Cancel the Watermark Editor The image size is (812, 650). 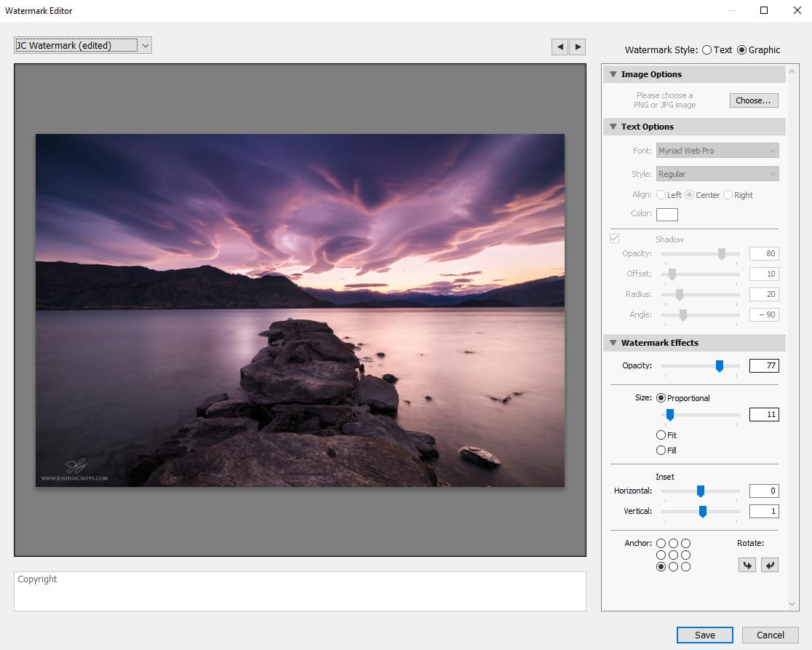click(x=770, y=635)
